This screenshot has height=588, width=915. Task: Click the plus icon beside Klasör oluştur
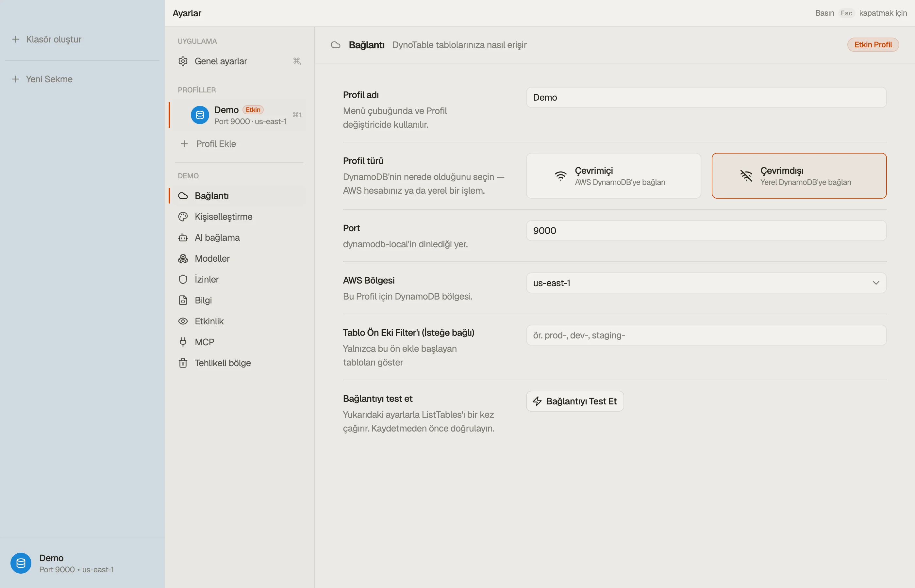click(16, 39)
